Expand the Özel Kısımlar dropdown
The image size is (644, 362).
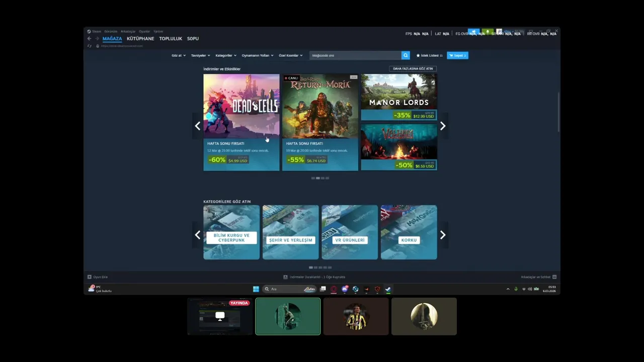[x=291, y=55]
